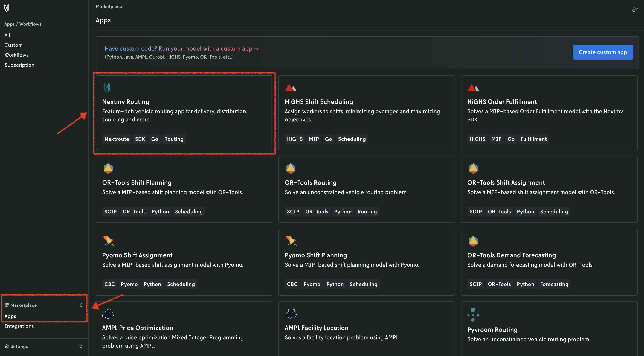The image size is (644, 356).
Task: Click the HiGHS Shift Scheduling logo icon
Action: tap(291, 88)
